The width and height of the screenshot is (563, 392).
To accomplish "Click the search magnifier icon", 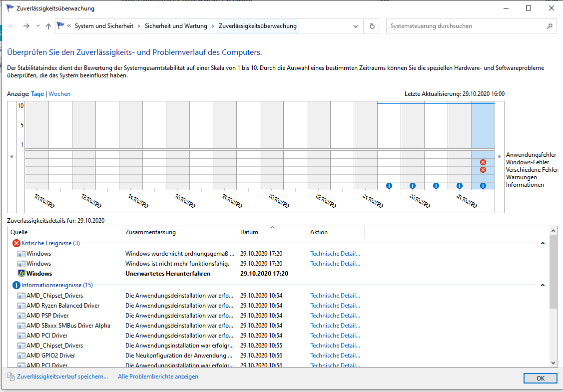I will point(550,26).
